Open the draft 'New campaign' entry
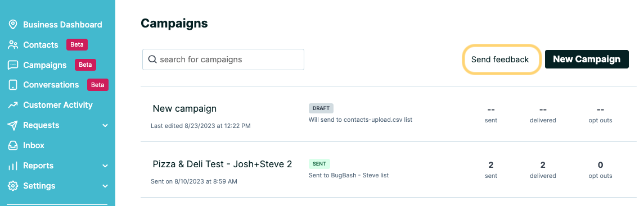The height and width of the screenshot is (206, 644). tap(184, 108)
